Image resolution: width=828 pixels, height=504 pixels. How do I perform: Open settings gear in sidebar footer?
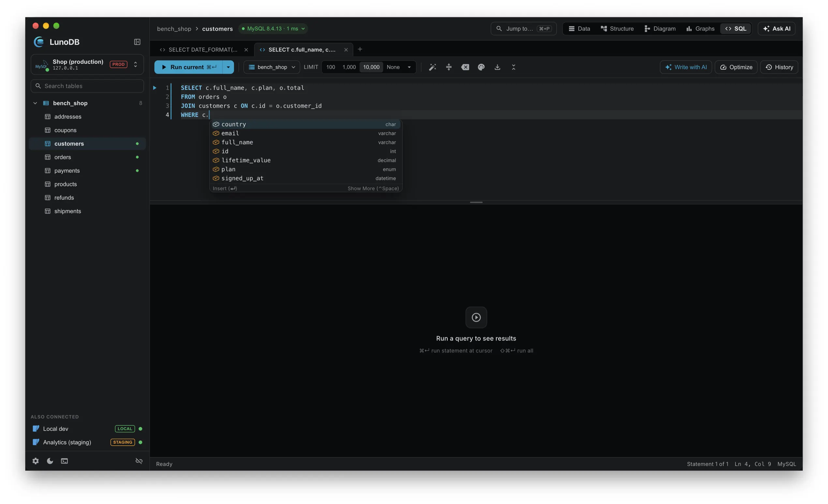point(36,461)
